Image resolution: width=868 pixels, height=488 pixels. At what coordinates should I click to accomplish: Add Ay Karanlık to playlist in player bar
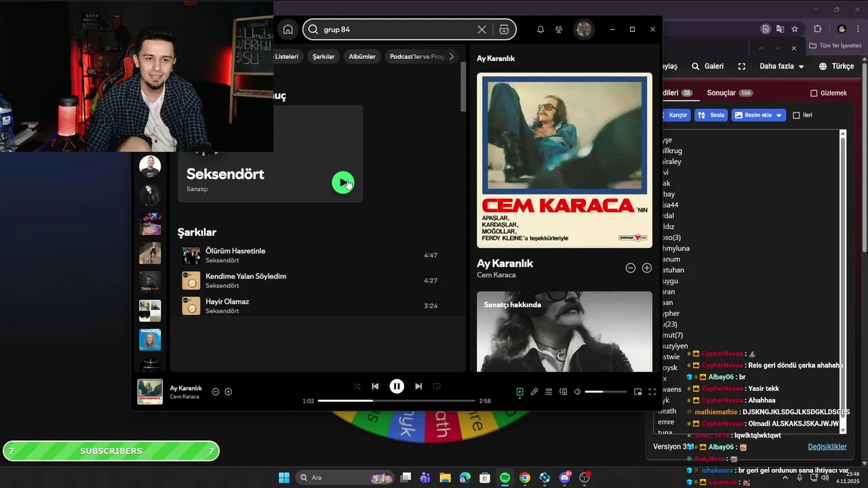click(x=229, y=392)
